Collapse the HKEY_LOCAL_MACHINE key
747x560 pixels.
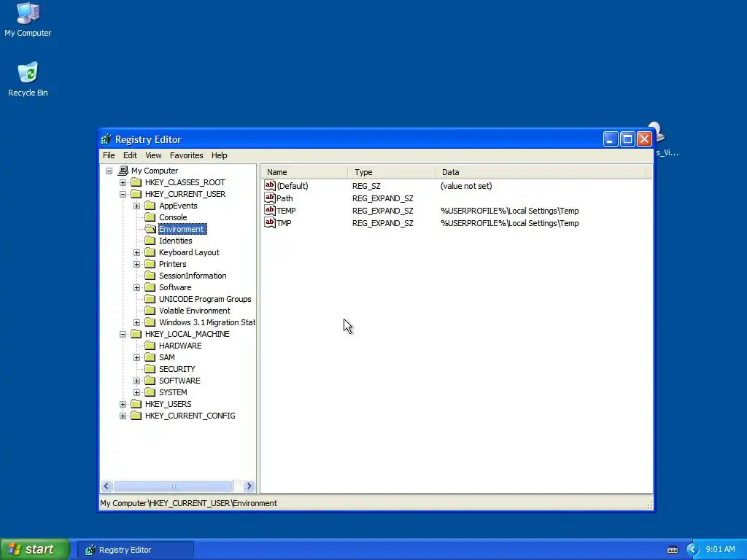[123, 334]
